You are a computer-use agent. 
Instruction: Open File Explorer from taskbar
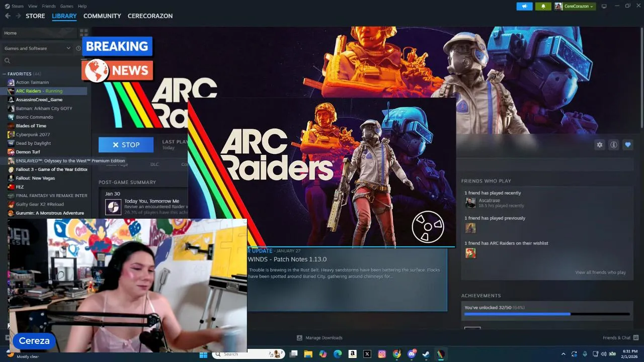pyautogui.click(x=308, y=354)
